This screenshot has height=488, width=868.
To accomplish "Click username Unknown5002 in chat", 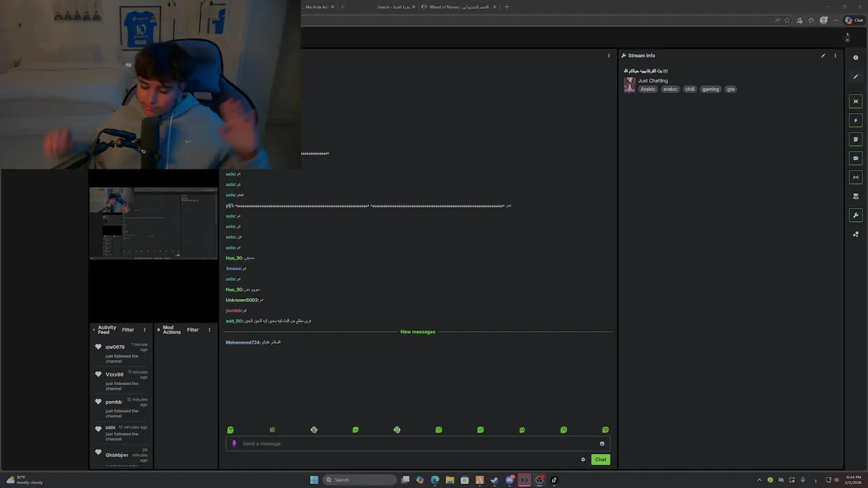I will 242,300.
